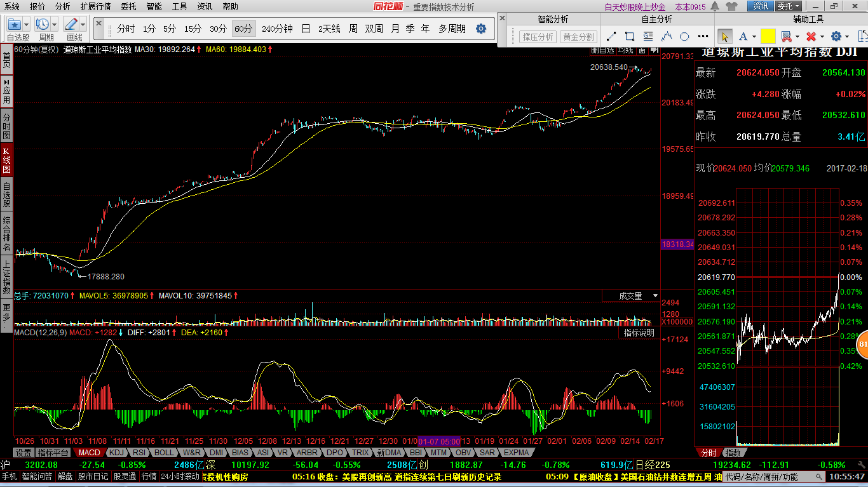
Task: Open the 周期 dropdown arrow
Action: [55, 24]
